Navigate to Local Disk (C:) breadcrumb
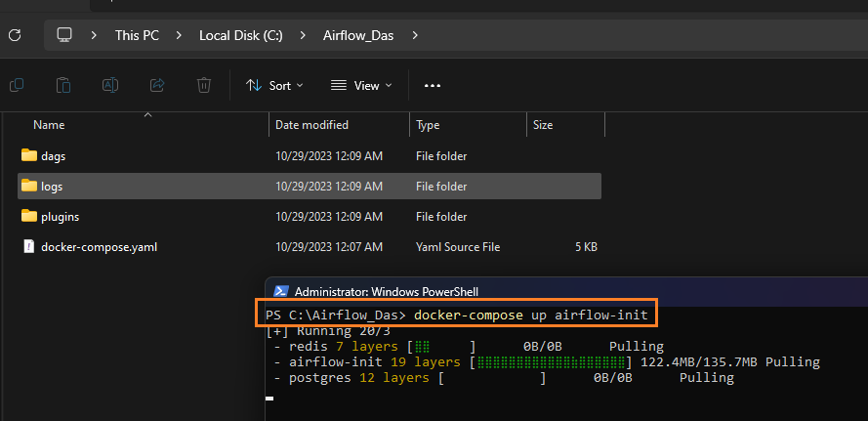868x421 pixels. coord(240,35)
